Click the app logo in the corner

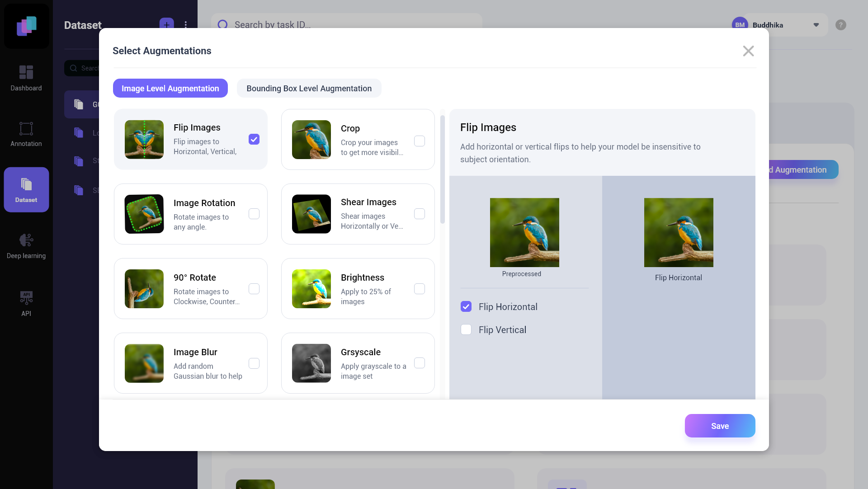click(26, 26)
